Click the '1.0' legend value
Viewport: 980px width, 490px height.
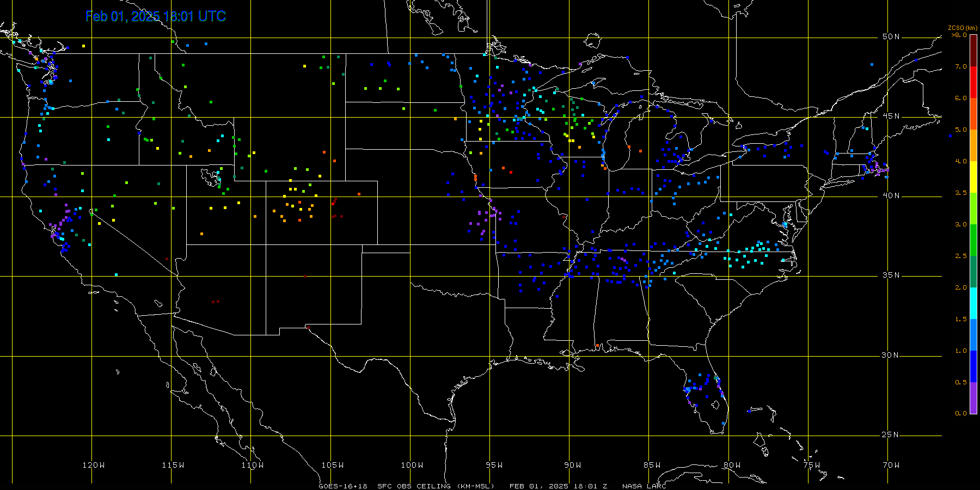[961, 351]
